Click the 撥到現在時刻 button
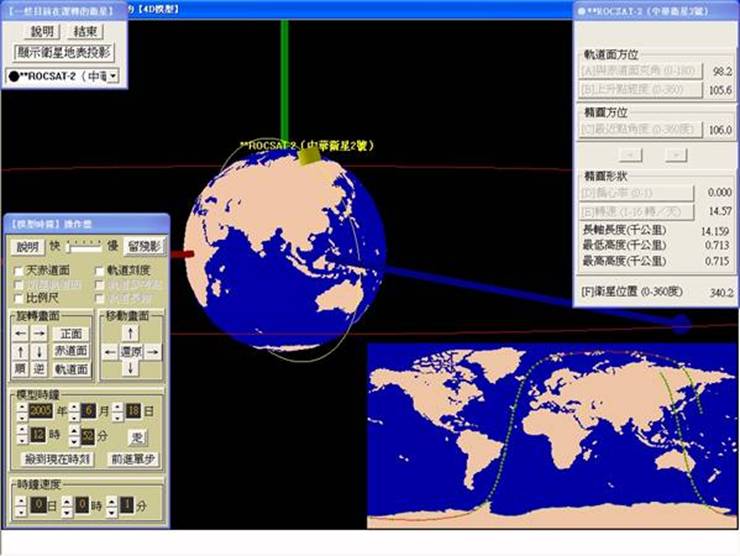Image resolution: width=740 pixels, height=556 pixels. [57, 459]
